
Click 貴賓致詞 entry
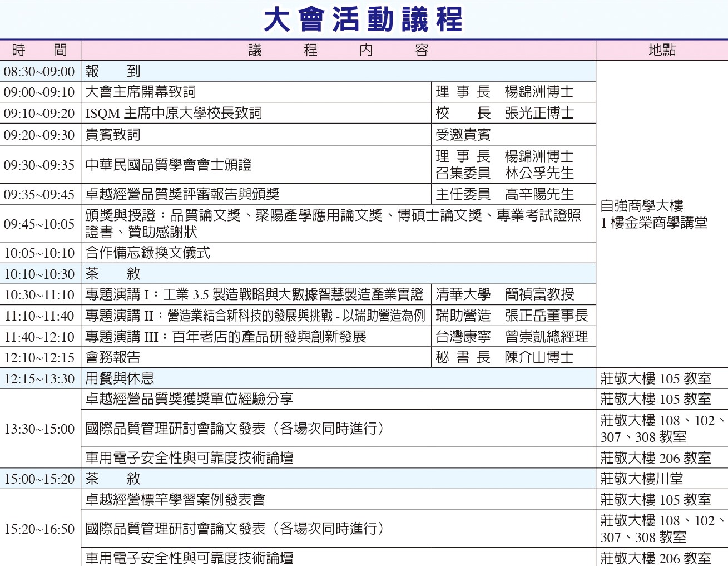pos(113,135)
